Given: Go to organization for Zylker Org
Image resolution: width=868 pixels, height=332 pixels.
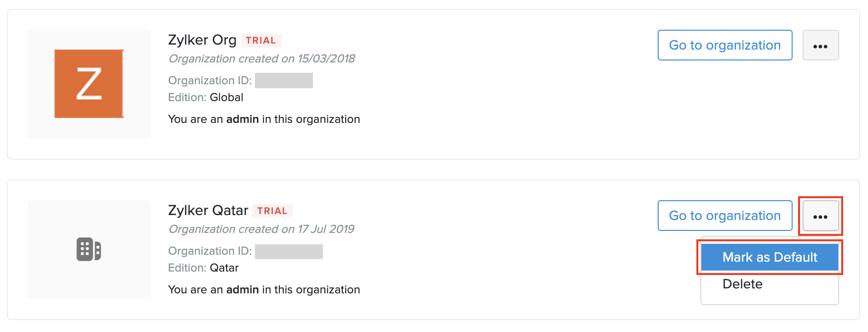Looking at the screenshot, I should [x=725, y=46].
